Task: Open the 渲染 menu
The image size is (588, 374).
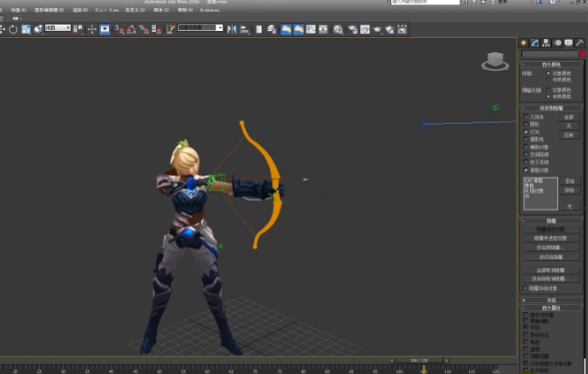Action: (80, 10)
